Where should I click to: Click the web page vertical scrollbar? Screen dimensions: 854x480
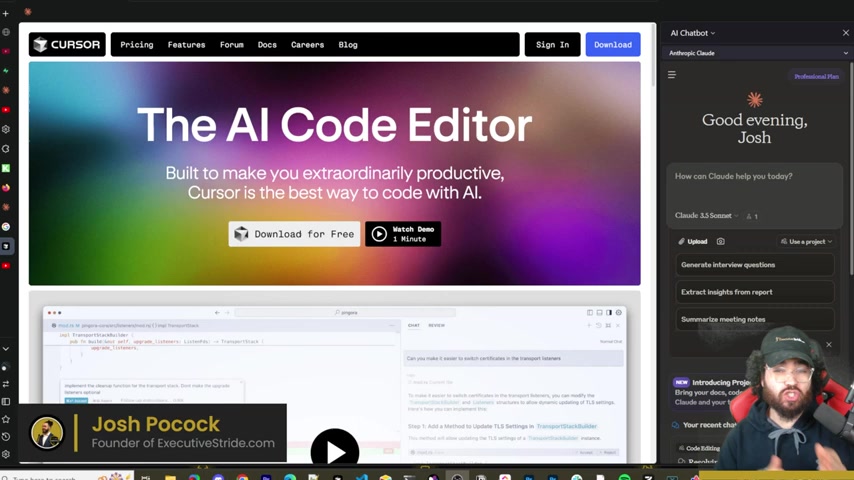coord(653,54)
